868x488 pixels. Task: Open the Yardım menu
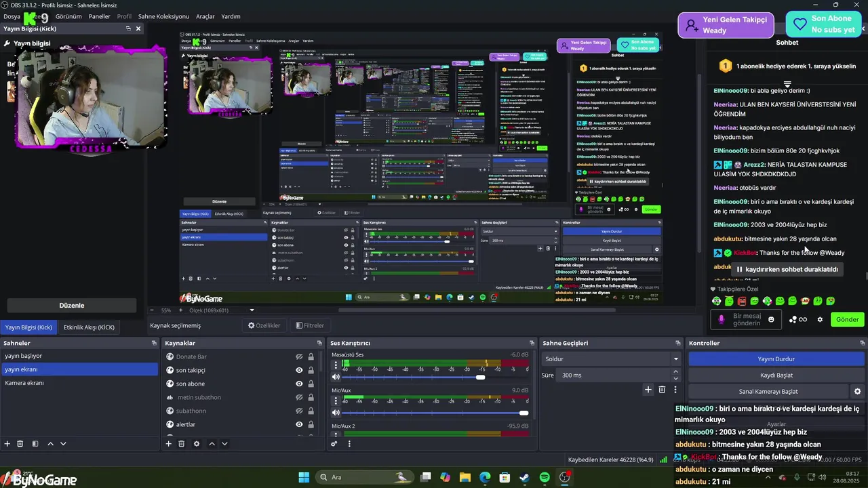(231, 16)
